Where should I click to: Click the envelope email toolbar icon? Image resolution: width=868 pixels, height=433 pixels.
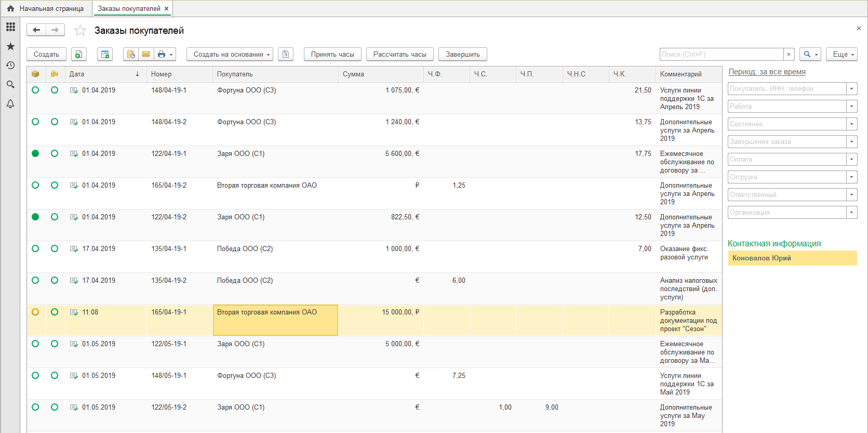(146, 54)
